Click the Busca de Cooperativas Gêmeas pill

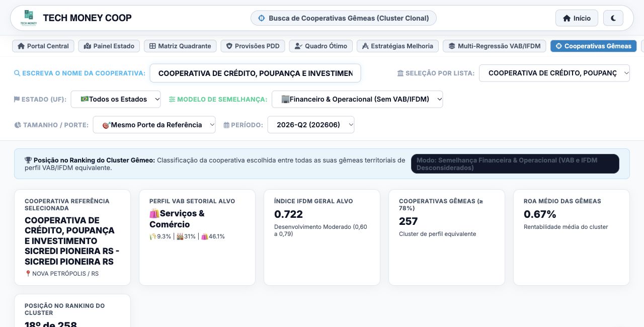344,18
